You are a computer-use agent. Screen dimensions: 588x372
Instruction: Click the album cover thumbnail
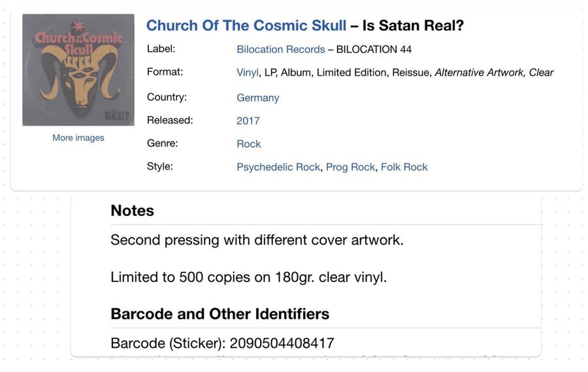coord(78,70)
